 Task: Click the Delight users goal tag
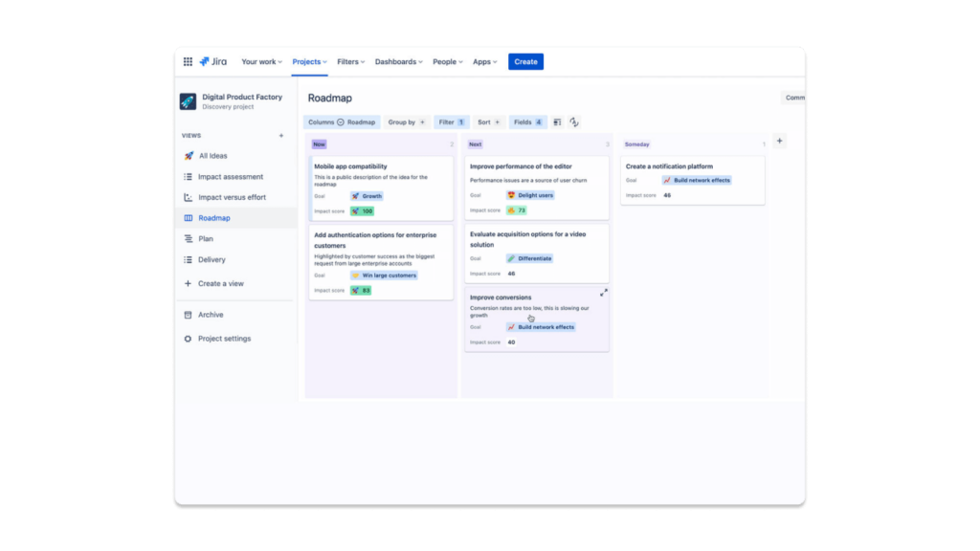tap(530, 195)
